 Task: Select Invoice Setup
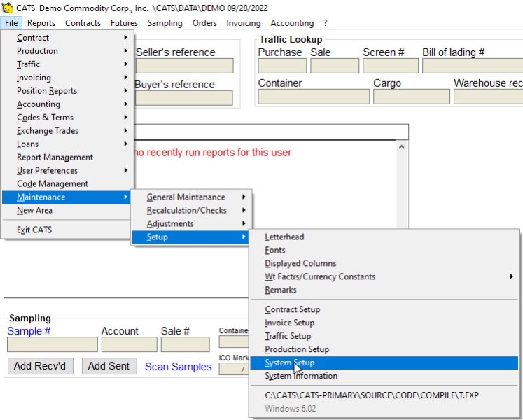pyautogui.click(x=384, y=323)
